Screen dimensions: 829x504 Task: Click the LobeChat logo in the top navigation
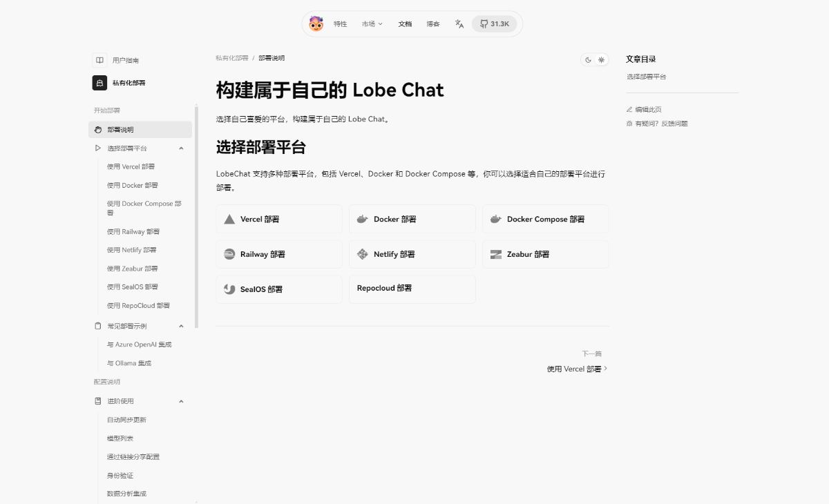(x=316, y=23)
